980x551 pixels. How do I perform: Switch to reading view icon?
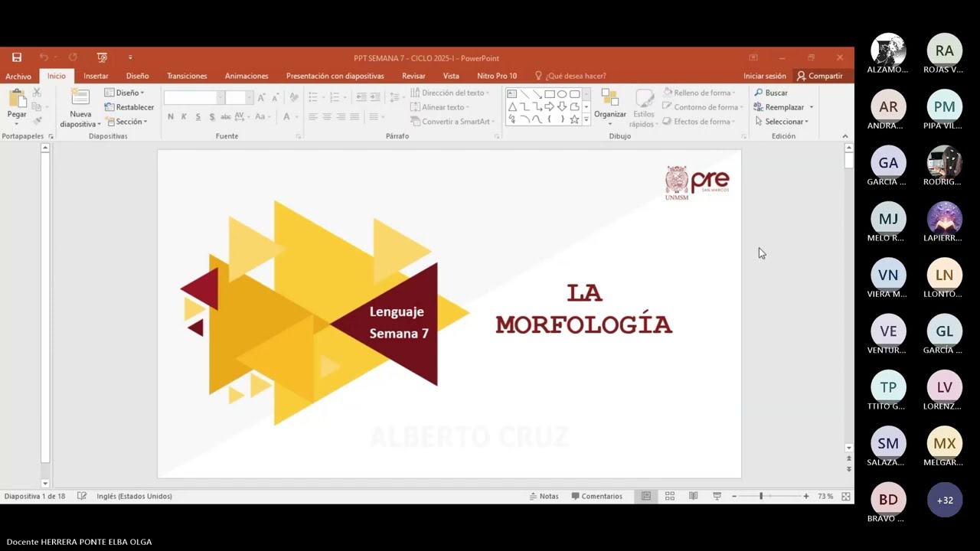(x=693, y=496)
